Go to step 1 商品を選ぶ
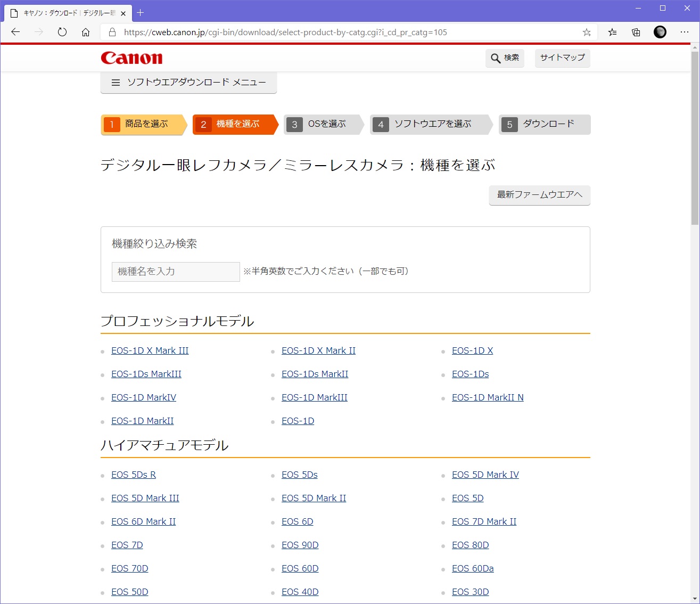 (144, 124)
